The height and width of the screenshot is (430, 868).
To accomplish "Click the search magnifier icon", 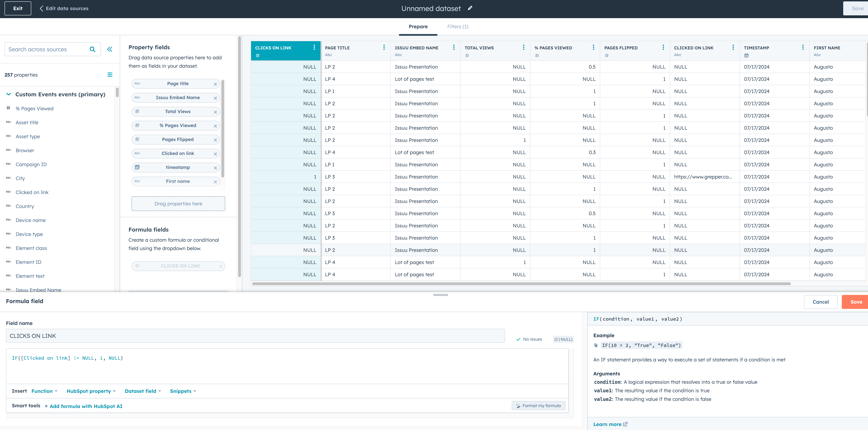I will pos(93,50).
